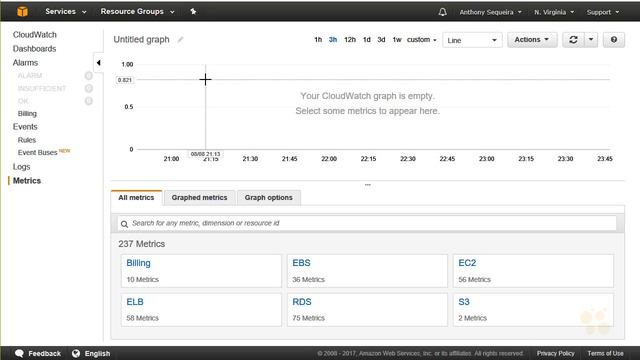The image size is (640, 360).
Task: Select Metrics in the sidebar
Action: (27, 180)
